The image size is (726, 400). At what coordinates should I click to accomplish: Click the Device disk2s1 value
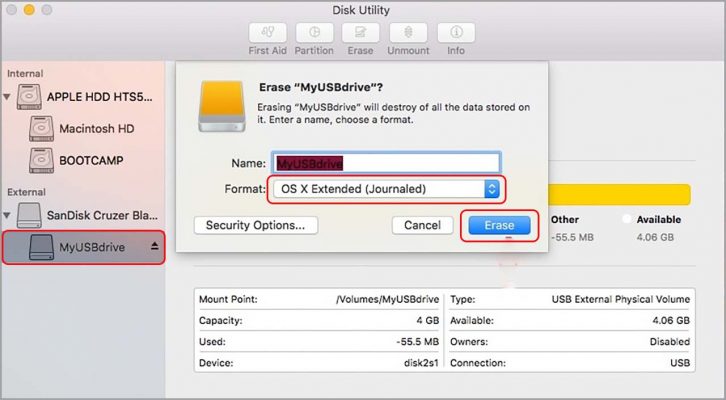[421, 363]
